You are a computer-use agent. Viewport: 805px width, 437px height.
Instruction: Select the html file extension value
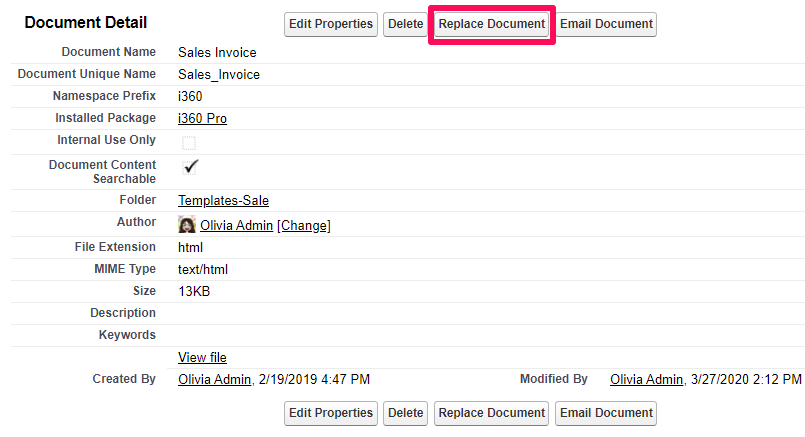coord(190,248)
